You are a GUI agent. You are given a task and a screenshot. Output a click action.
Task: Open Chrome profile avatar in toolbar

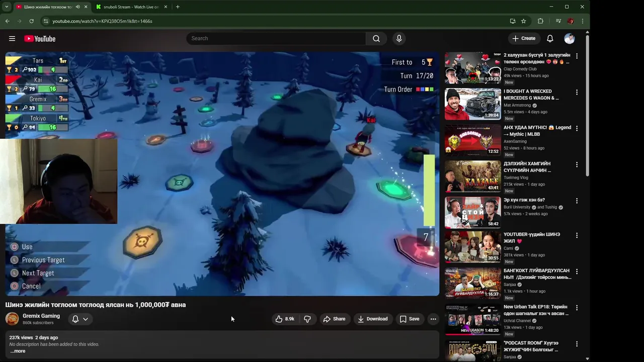(571, 21)
